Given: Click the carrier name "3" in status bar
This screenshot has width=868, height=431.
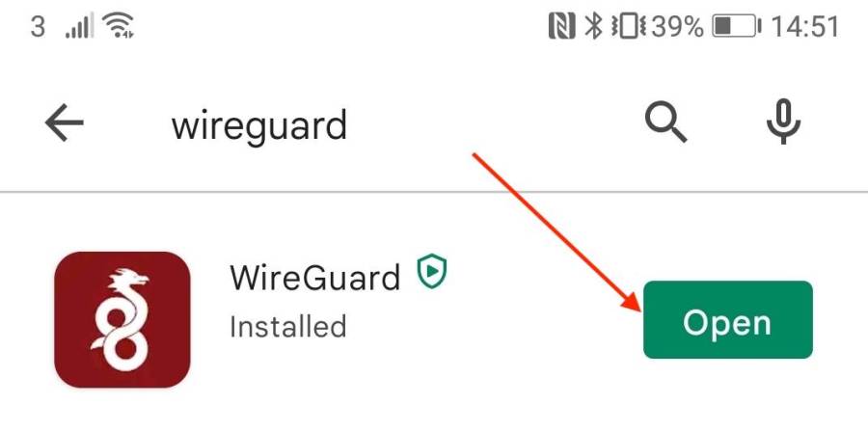Looking at the screenshot, I should 37,26.
